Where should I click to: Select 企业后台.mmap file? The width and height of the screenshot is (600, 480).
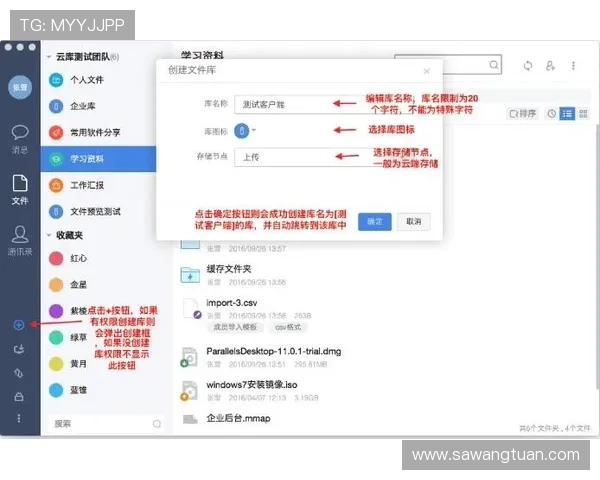238,418
